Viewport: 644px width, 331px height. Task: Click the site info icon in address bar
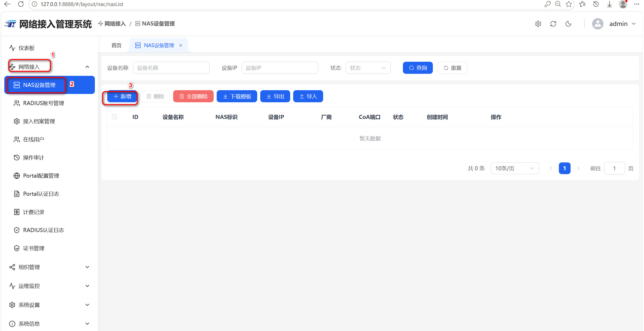(34, 4)
